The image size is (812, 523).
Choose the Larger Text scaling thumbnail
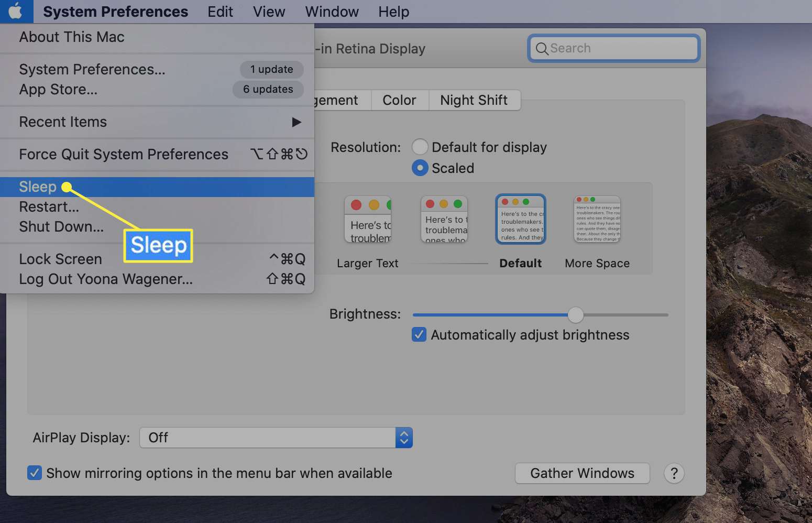tap(368, 220)
